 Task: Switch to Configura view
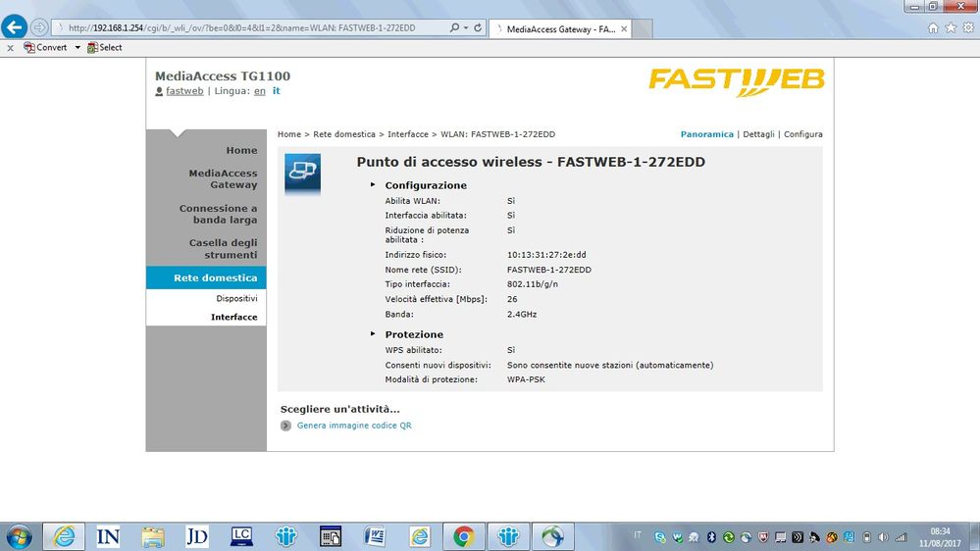coord(803,134)
